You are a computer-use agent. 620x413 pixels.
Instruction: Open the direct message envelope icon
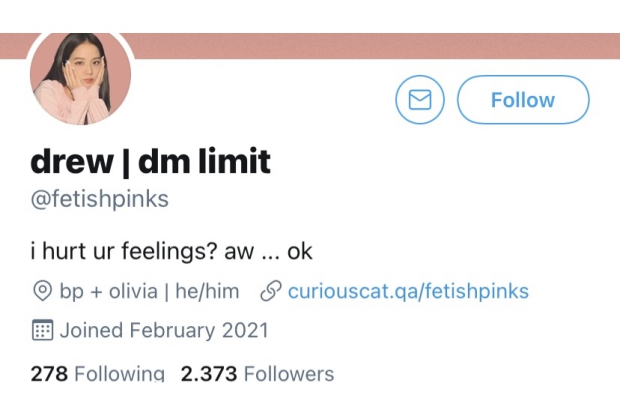pos(420,100)
